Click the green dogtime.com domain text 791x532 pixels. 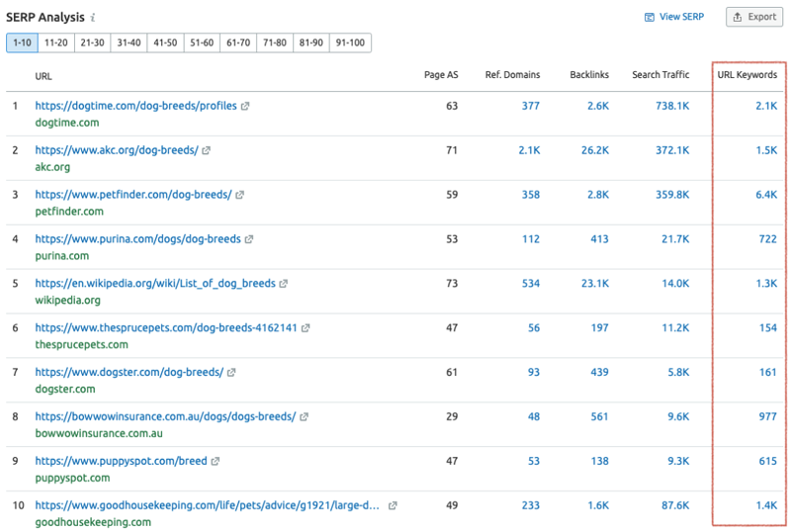tap(67, 123)
